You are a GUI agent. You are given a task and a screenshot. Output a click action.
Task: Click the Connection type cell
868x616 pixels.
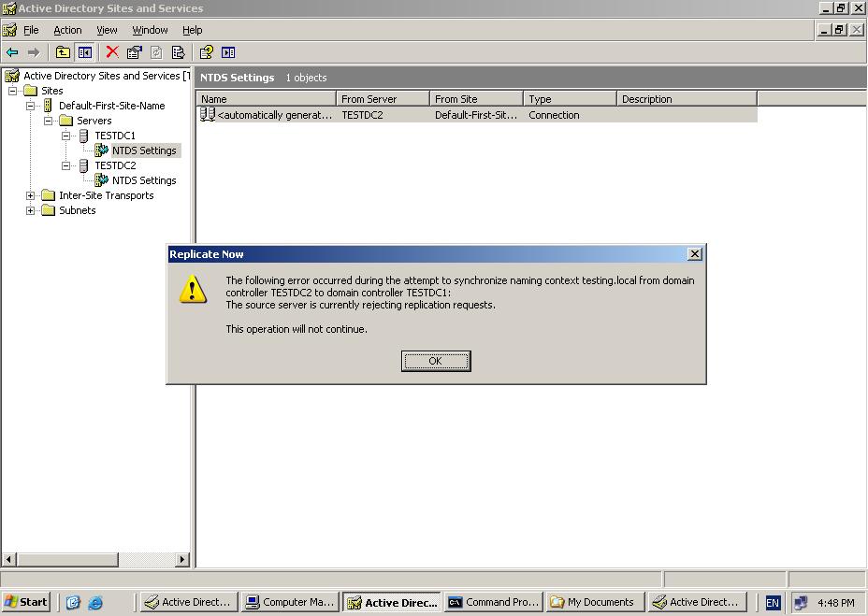click(554, 115)
